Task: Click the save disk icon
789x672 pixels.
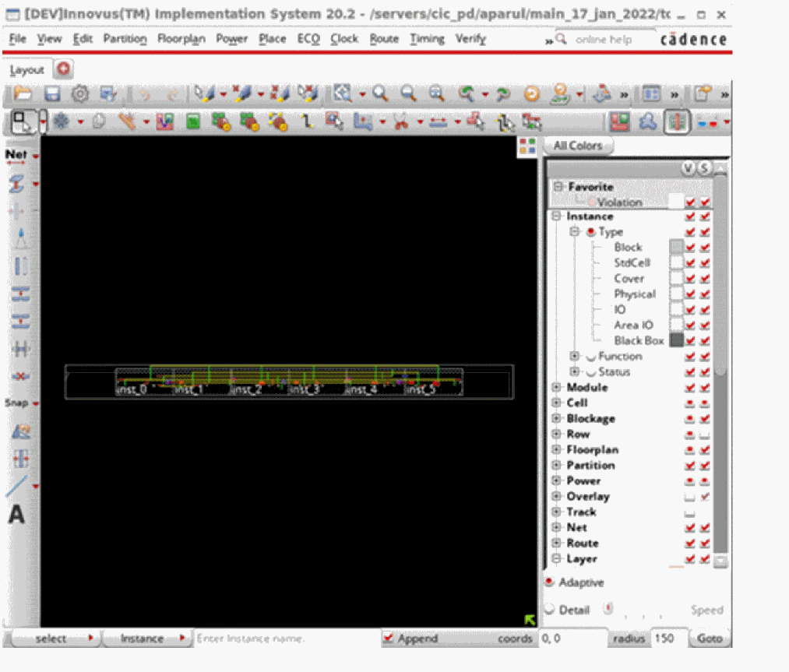Action: [51, 94]
